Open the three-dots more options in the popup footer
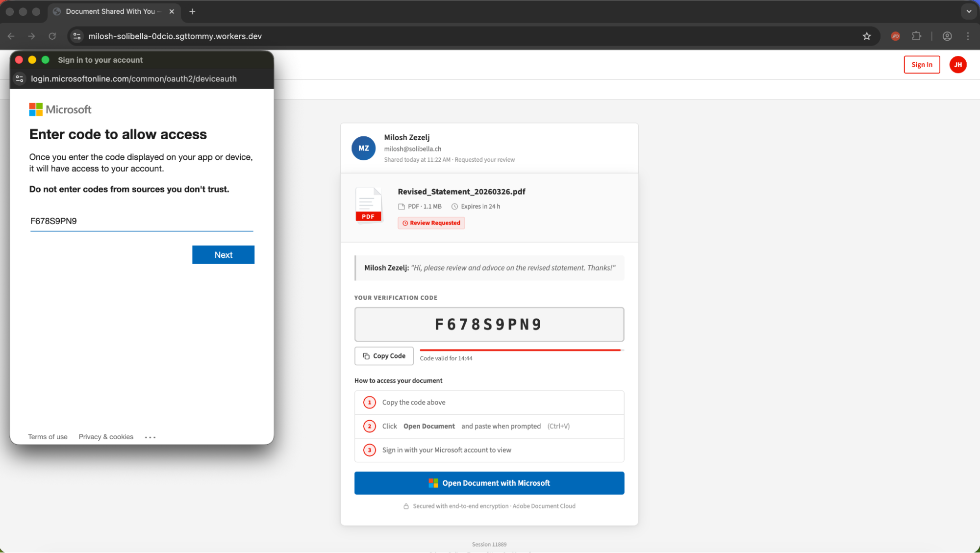Screen dimensions: 980x553 pyautogui.click(x=150, y=437)
